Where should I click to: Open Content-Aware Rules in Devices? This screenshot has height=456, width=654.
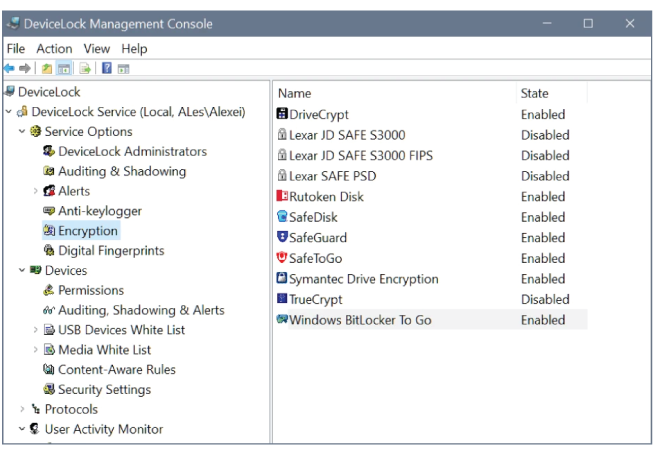pos(117,370)
